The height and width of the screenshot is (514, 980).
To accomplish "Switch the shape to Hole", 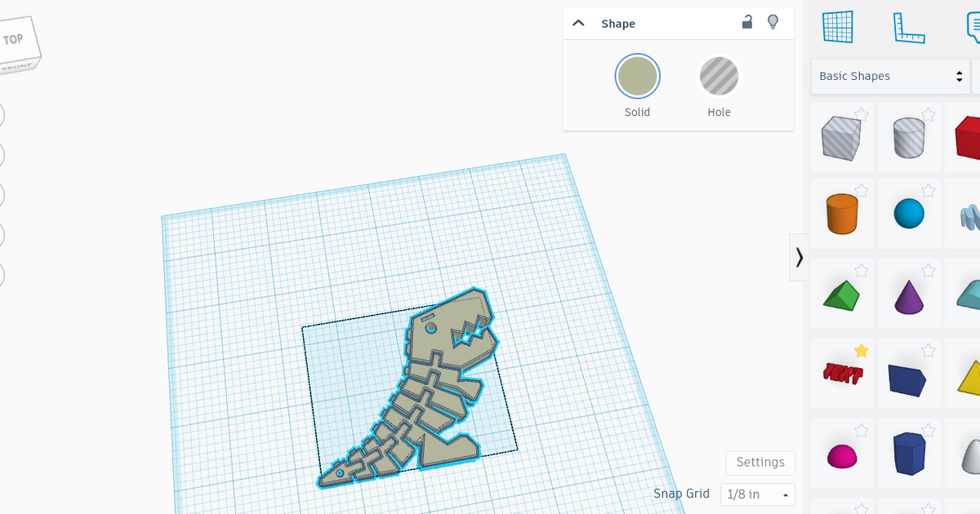I will (x=719, y=76).
